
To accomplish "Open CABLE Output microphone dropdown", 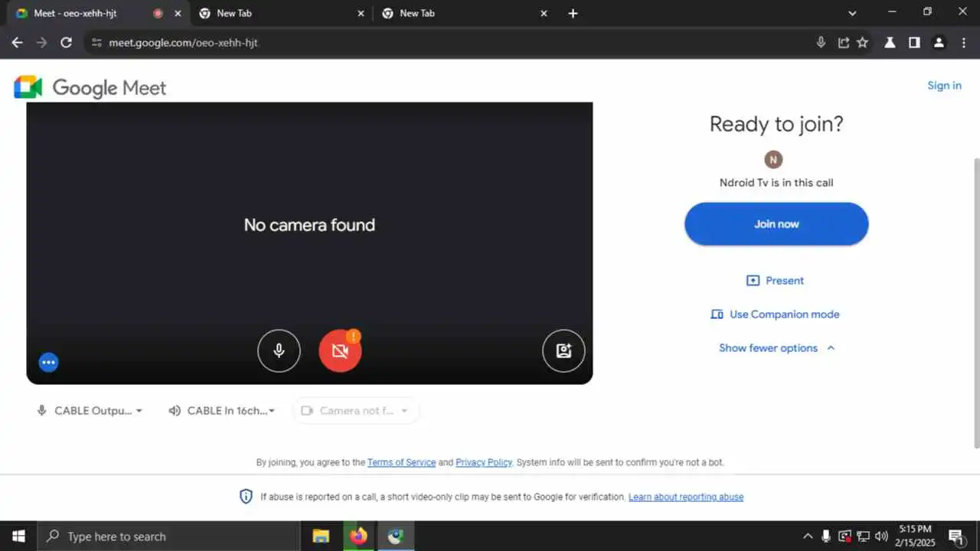I will click(89, 411).
